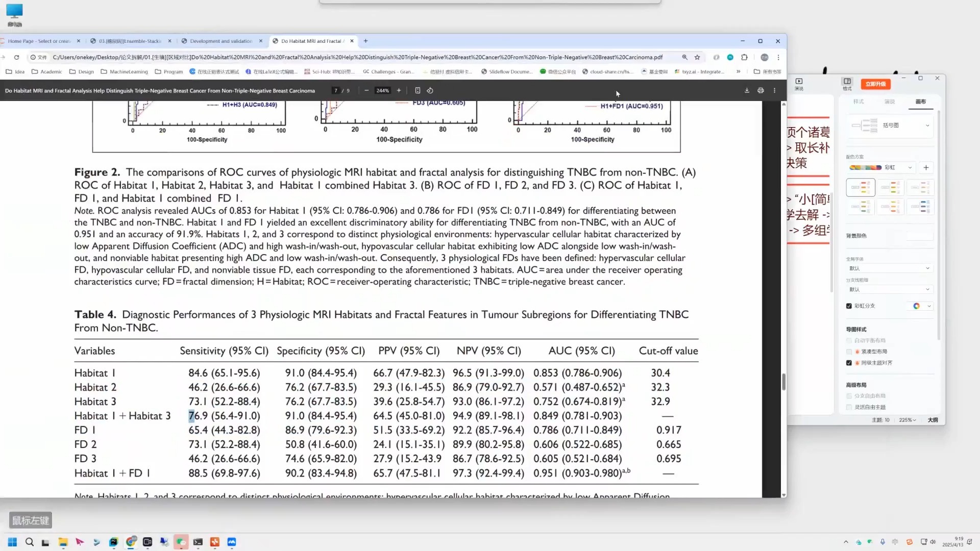Select the first color theme thumbnail
The width and height of the screenshot is (980, 551).
coord(861,188)
